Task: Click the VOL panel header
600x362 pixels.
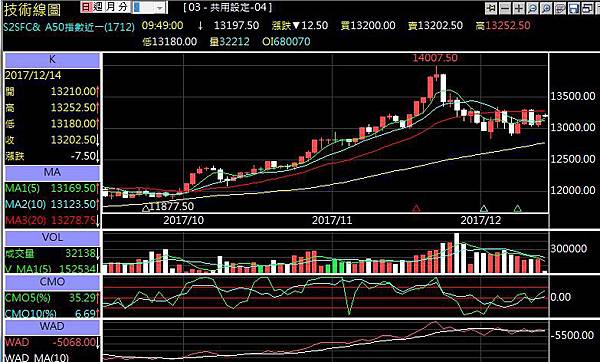Action: click(52, 238)
